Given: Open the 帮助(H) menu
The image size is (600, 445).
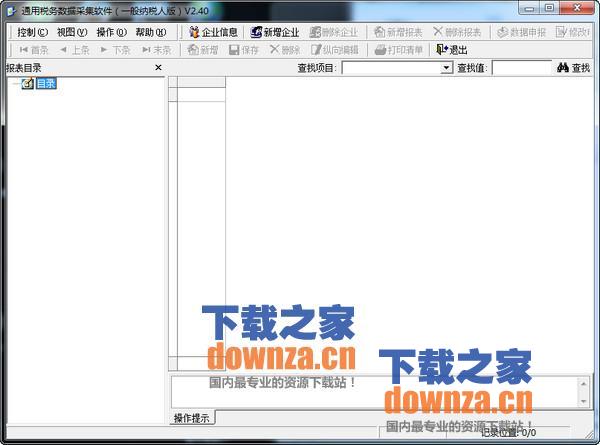Looking at the screenshot, I should [151, 33].
